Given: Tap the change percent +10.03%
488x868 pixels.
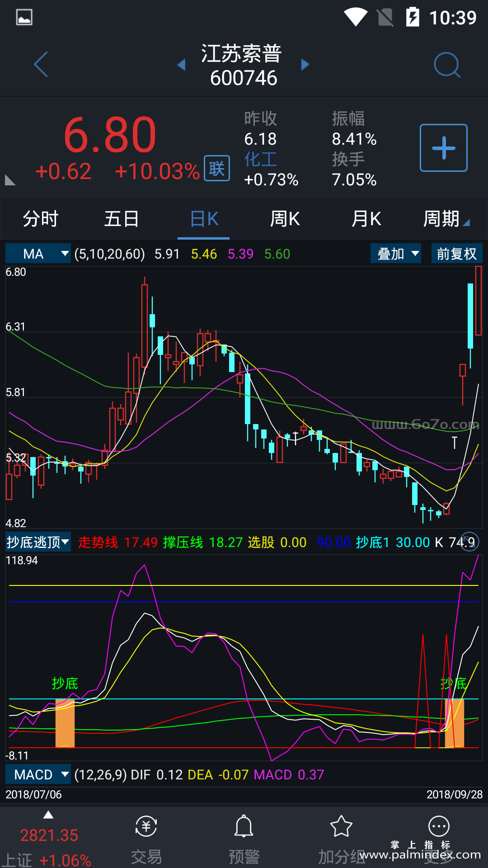Looking at the screenshot, I should coord(157,171).
